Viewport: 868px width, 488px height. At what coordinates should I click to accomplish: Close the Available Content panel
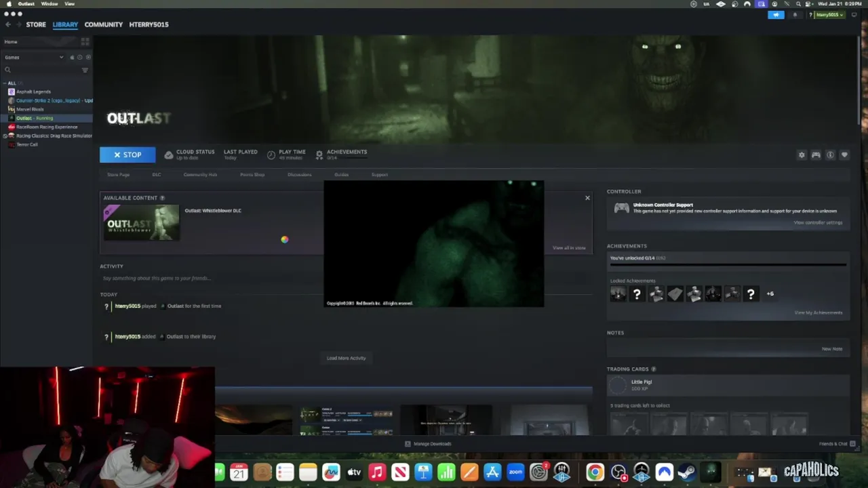[587, 198]
